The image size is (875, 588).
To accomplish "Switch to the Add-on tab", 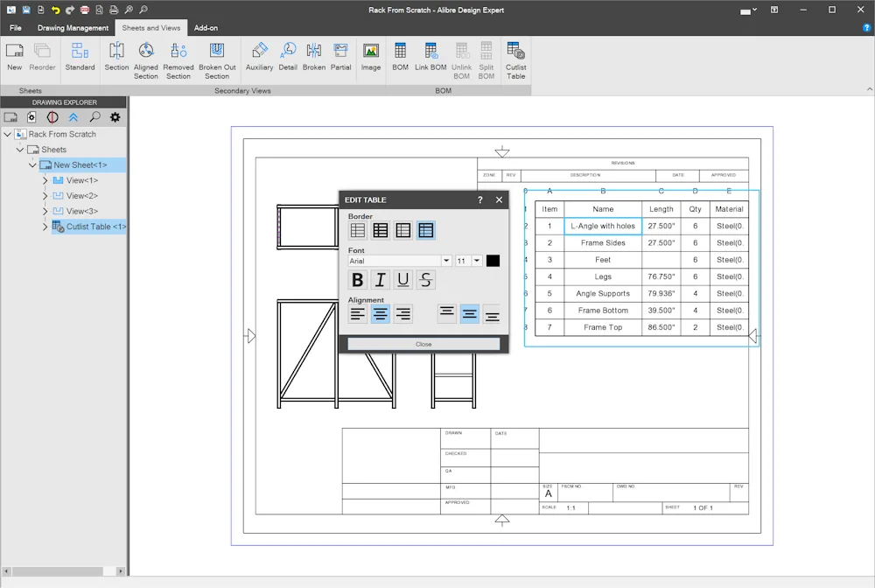I will pyautogui.click(x=206, y=28).
